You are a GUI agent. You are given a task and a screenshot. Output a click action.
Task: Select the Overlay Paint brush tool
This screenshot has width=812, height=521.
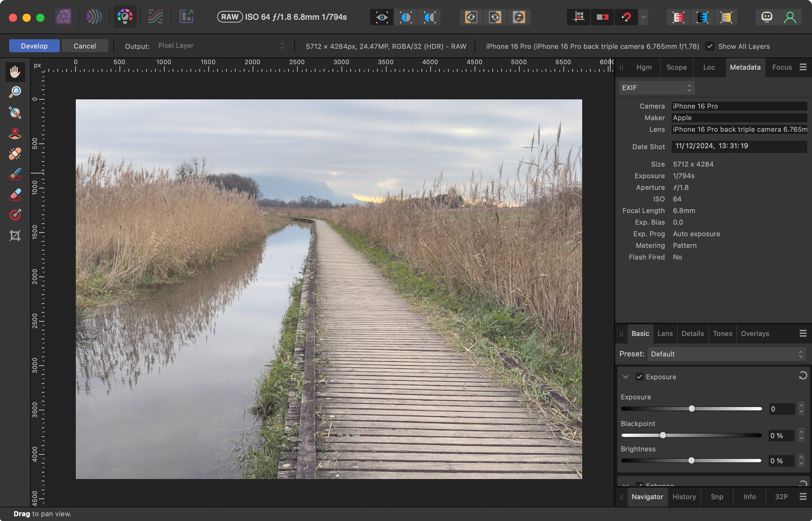(x=15, y=174)
